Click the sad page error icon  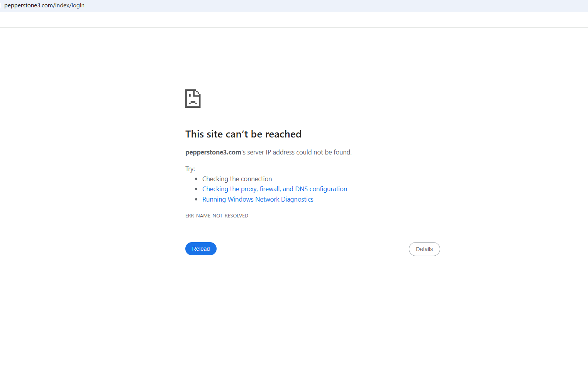193,98
